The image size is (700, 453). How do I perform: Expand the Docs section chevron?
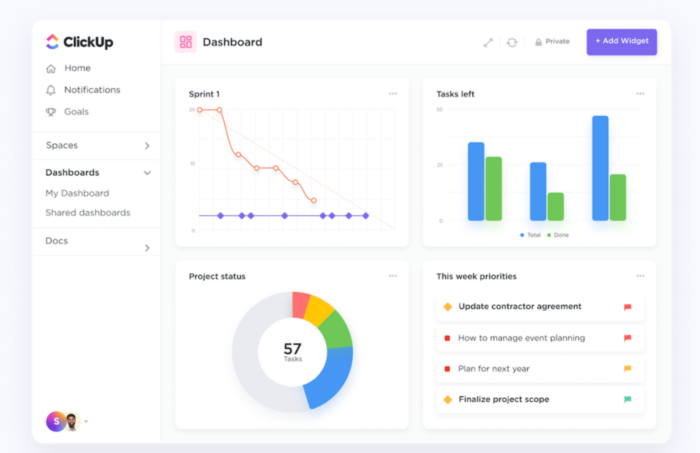pos(147,248)
